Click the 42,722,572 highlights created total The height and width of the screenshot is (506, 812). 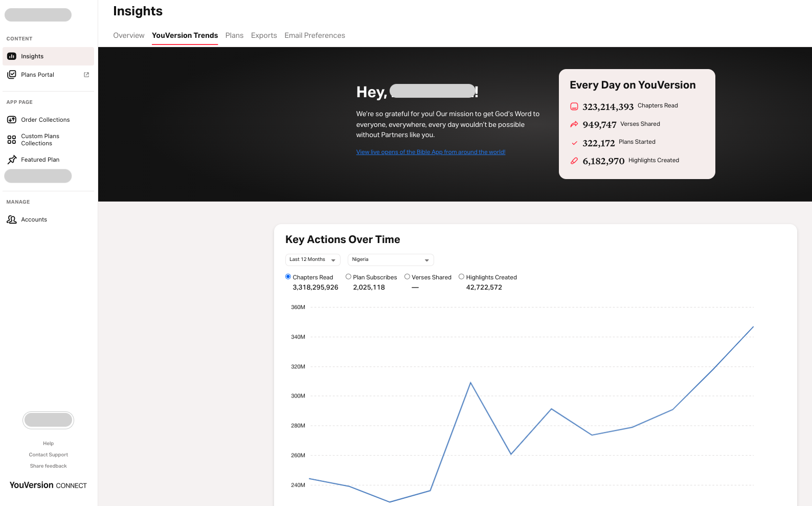484,288
